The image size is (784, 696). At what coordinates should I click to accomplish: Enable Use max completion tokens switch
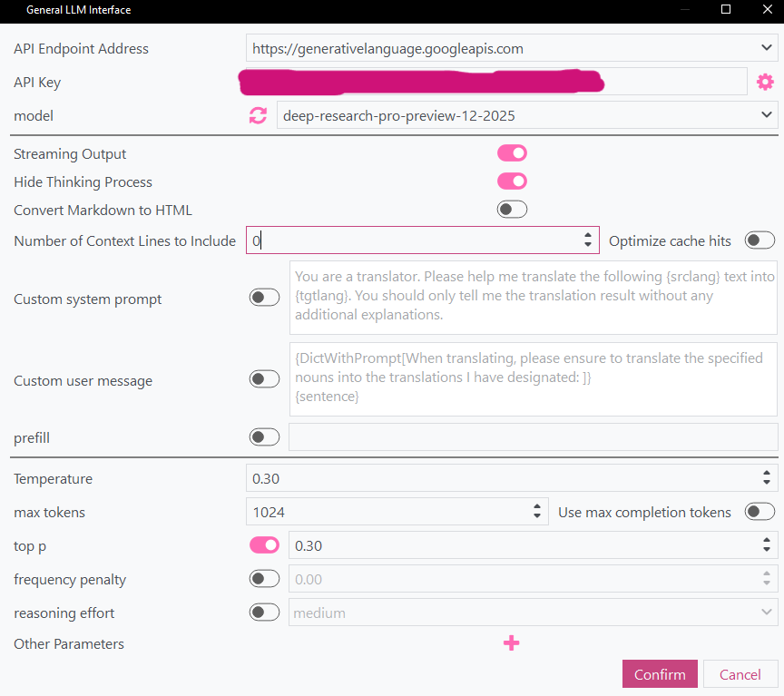pyautogui.click(x=759, y=512)
